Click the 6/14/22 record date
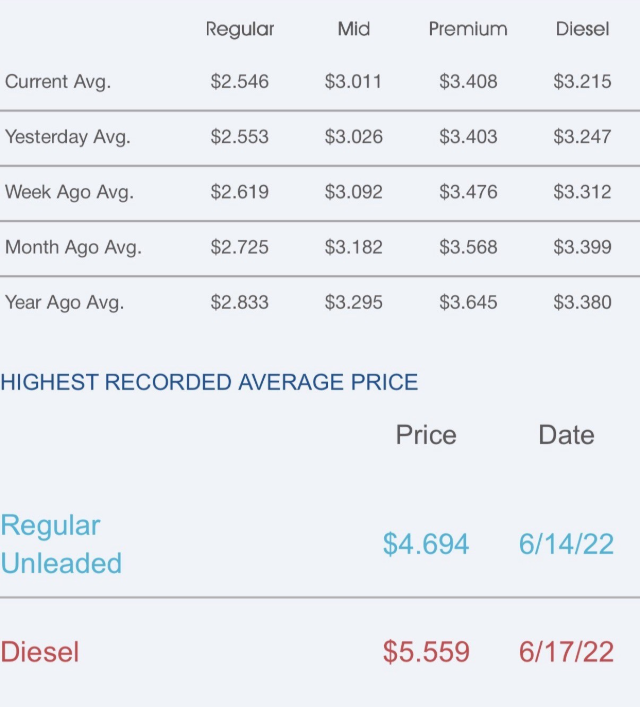The width and height of the screenshot is (640, 707). [566, 544]
